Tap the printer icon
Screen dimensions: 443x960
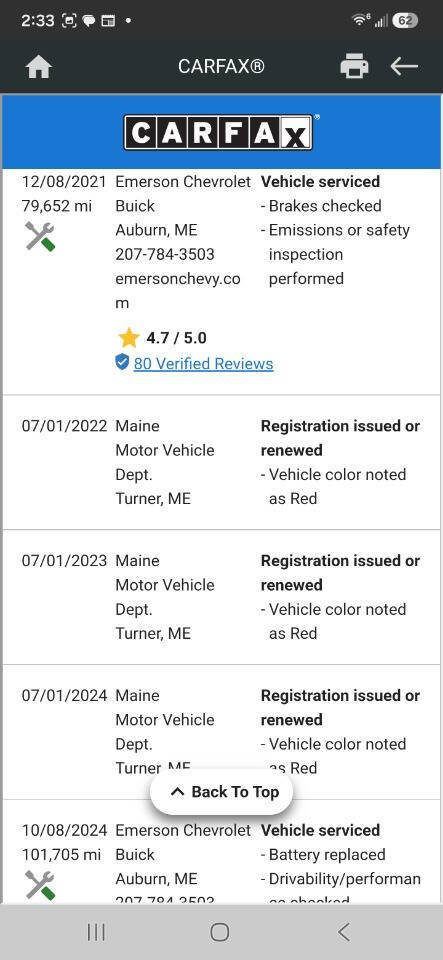point(354,66)
